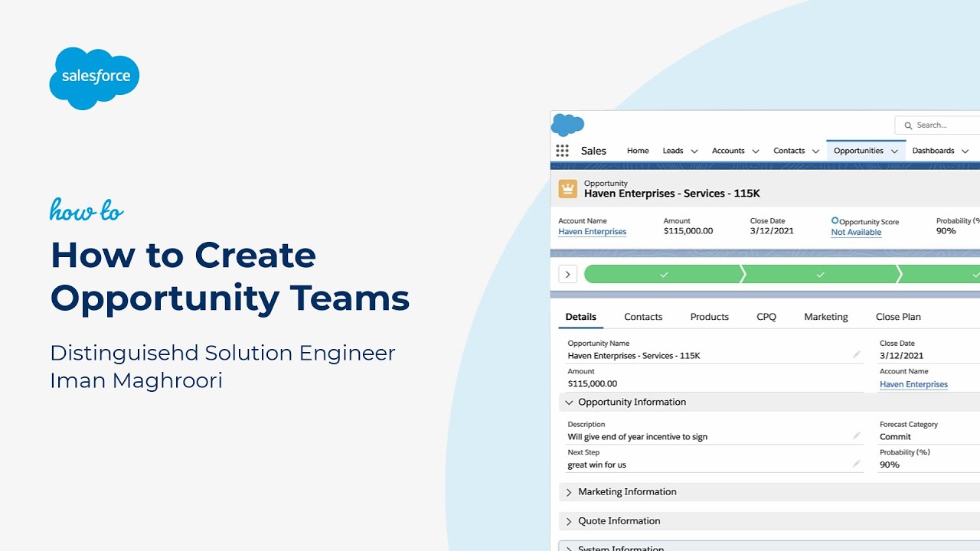This screenshot has height=551, width=980.
Task: Open the Leads dropdown arrow
Action: point(694,152)
